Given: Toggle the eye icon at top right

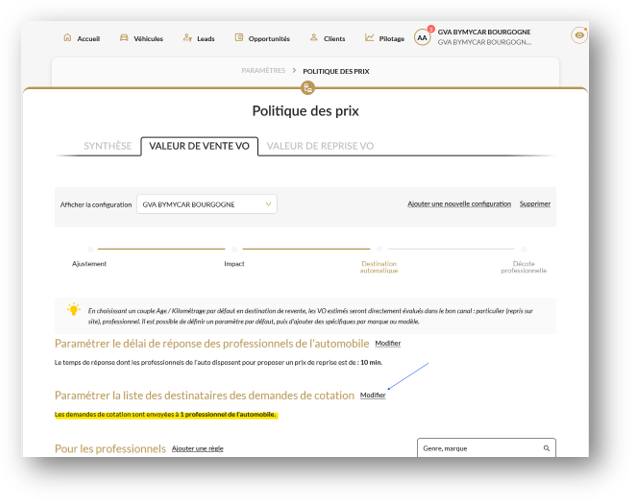Looking at the screenshot, I should point(579,35).
